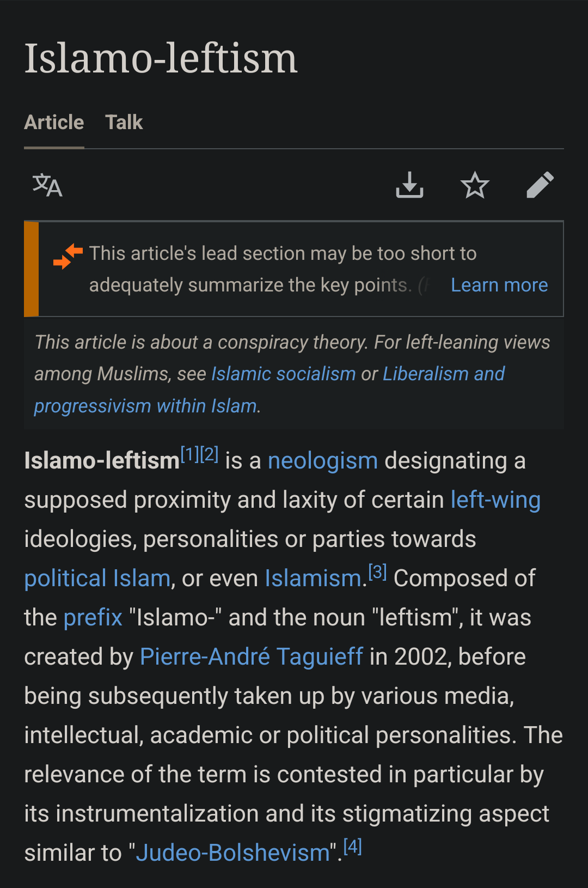
Task: Select the Article tab
Action: [x=54, y=123]
